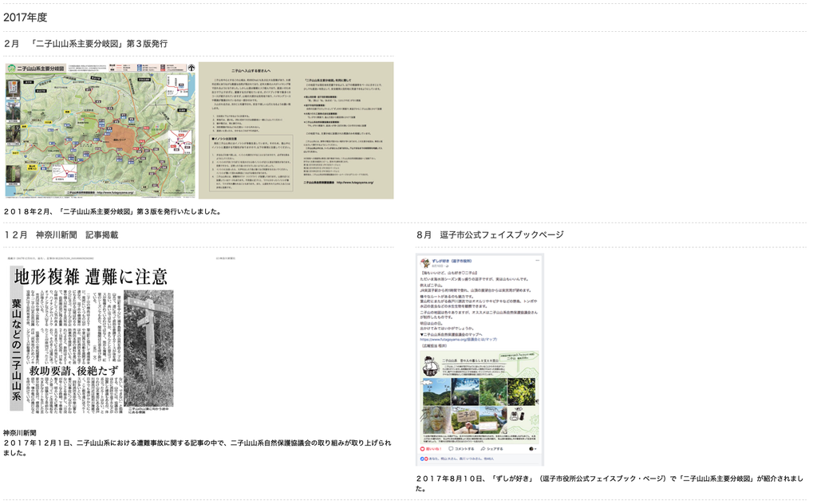The width and height of the screenshot is (817, 504).
Task: Open the ずしが好き Facebook post screenshot
Action: [x=480, y=359]
